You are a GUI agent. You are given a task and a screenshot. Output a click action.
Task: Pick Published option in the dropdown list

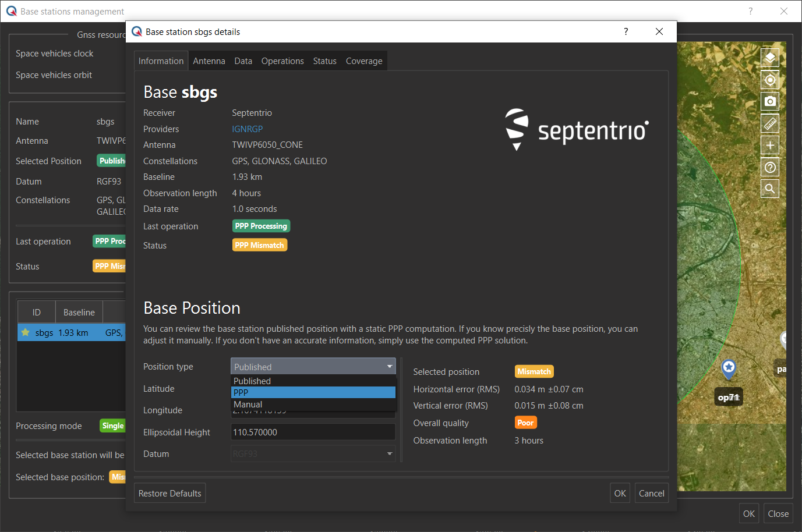(x=313, y=381)
